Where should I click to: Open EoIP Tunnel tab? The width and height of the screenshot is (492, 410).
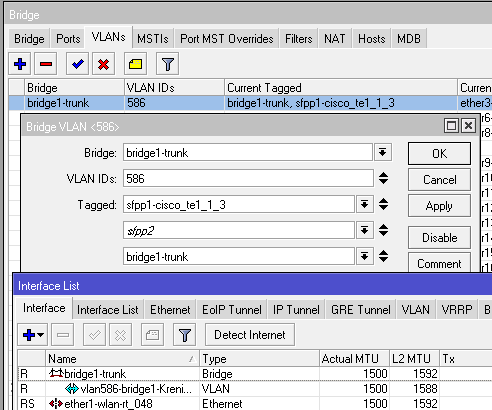(x=232, y=310)
